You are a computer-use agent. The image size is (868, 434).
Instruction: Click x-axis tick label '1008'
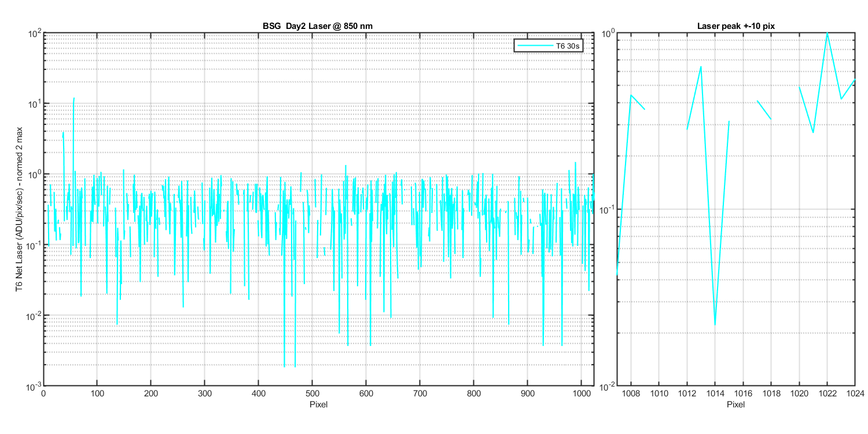(631, 393)
